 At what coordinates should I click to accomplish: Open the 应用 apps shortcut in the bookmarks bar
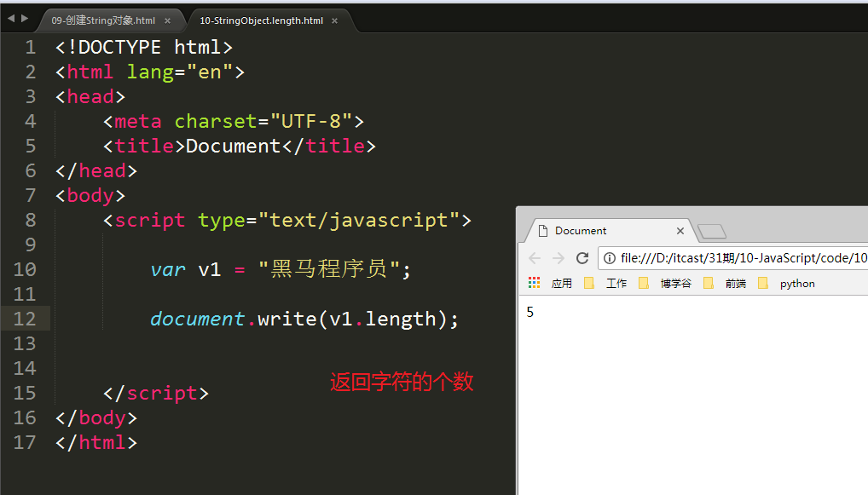(550, 283)
